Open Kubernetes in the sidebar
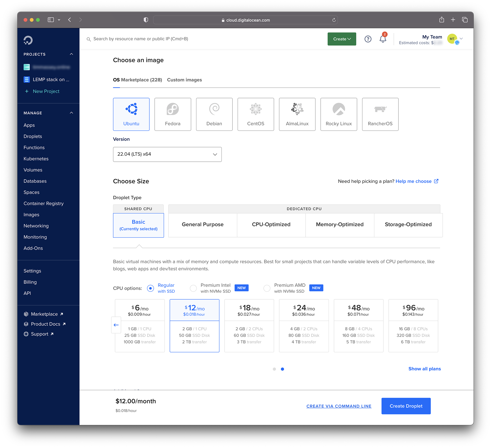The width and height of the screenshot is (491, 448). [36, 159]
